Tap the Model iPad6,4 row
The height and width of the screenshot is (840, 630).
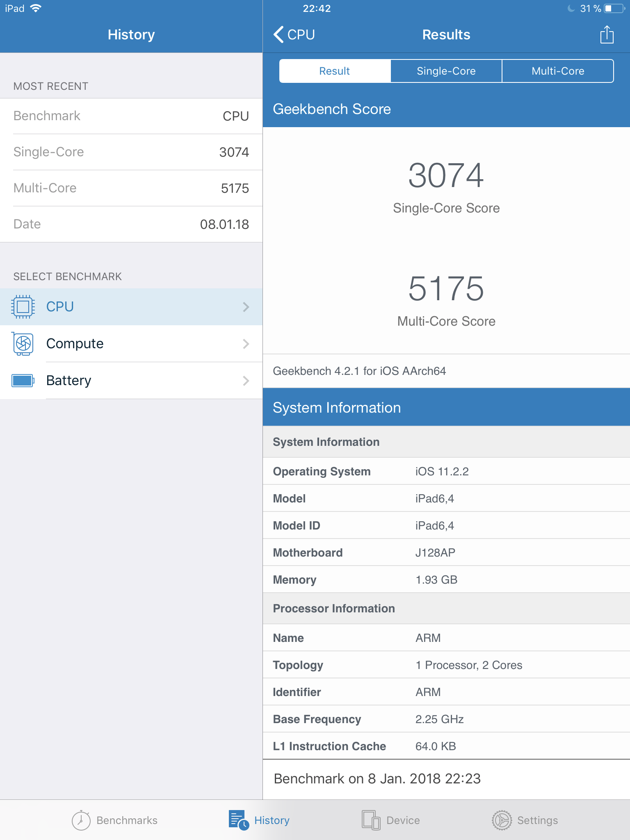click(446, 498)
